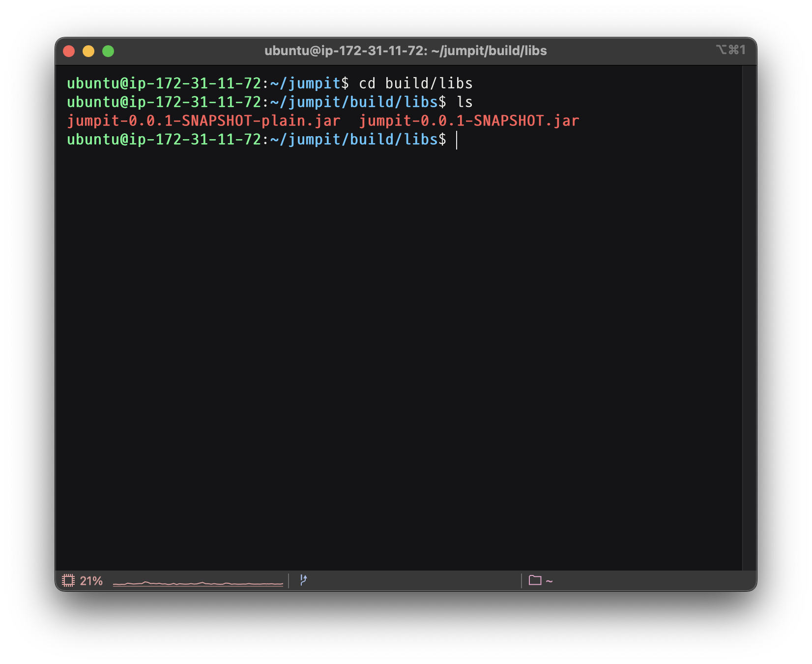Image resolution: width=812 pixels, height=664 pixels.
Task: Select jumpit-0.0.1-SNAPSHOT-plain.jar file name
Action: tap(203, 121)
